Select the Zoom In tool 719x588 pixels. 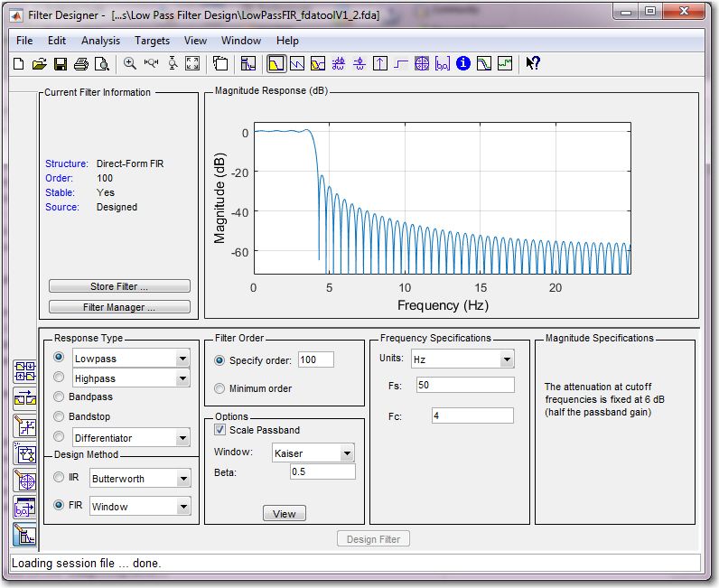[x=130, y=64]
